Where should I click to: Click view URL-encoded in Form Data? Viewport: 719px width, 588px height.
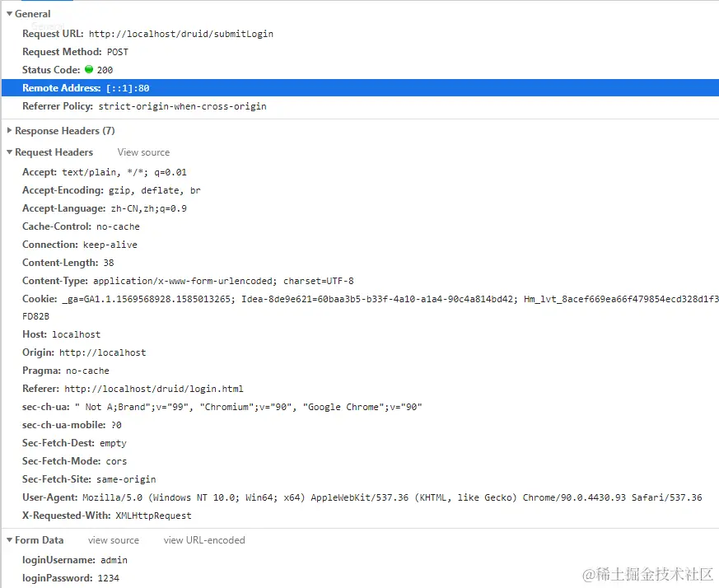[204, 540]
